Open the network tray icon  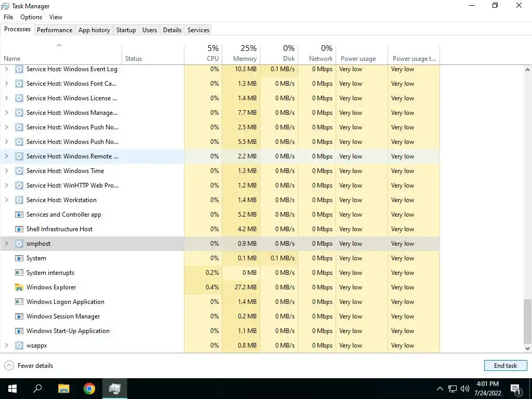pyautogui.click(x=453, y=389)
